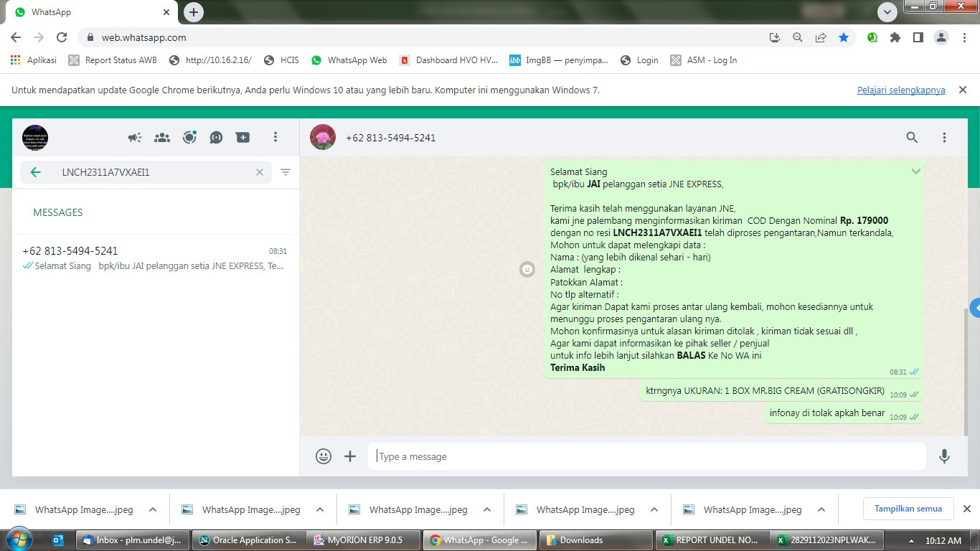Open the Dashboard HVO bookmark
Screen dimensions: 980x551
point(448,60)
